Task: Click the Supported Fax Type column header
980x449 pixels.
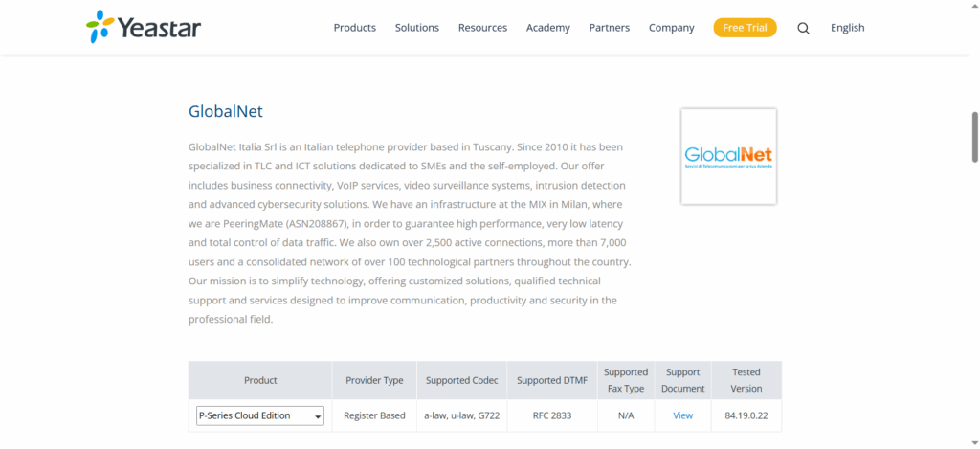Action: (626, 380)
